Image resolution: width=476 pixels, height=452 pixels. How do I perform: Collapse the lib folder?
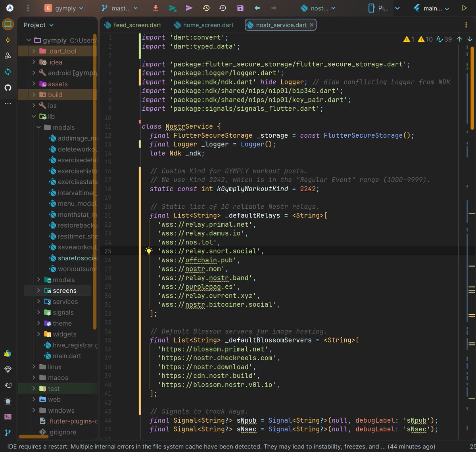34,117
